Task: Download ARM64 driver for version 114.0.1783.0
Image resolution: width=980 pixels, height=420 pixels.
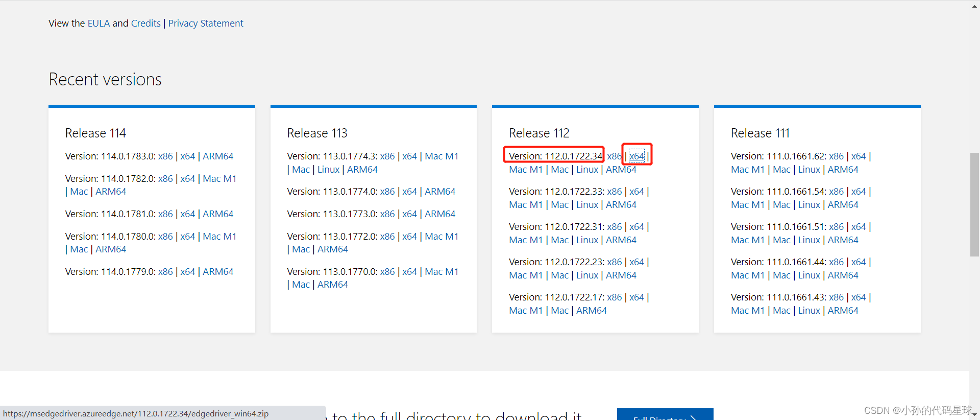Action: pyautogui.click(x=218, y=156)
